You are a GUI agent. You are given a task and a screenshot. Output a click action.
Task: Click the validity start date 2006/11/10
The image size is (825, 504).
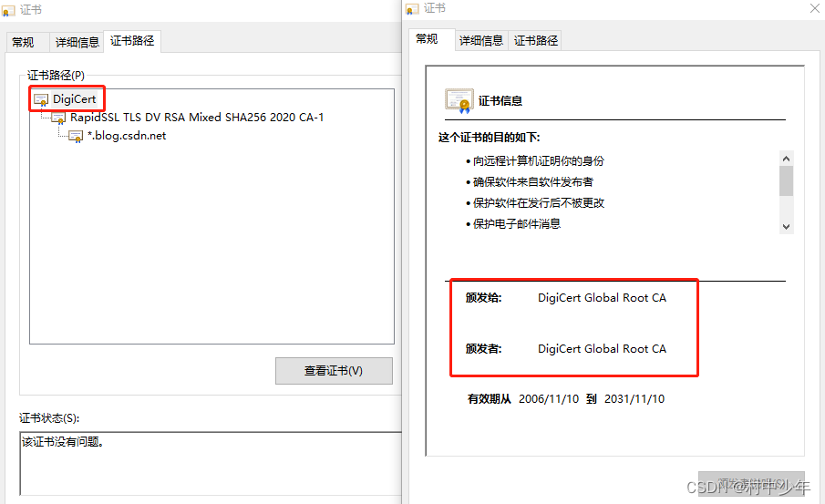click(549, 399)
